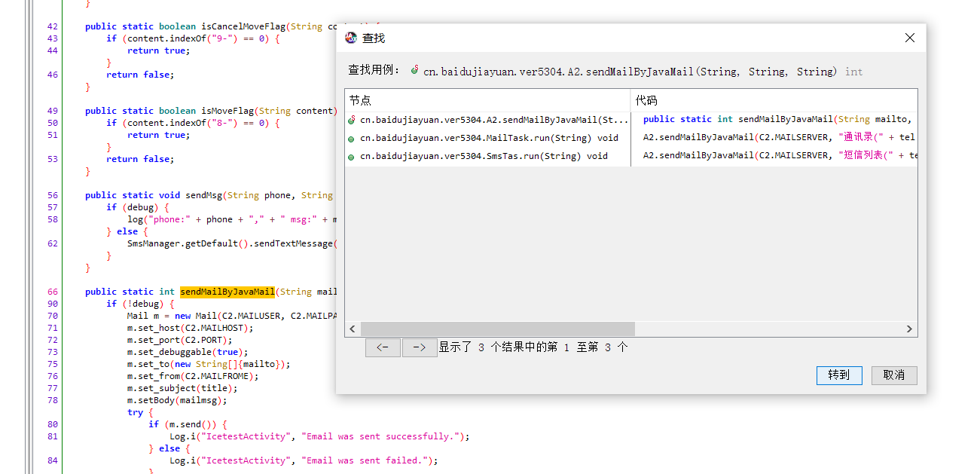The width and height of the screenshot is (980, 474).
Task: Select the A2.sendMailByJavaMail node result
Action: [493, 119]
